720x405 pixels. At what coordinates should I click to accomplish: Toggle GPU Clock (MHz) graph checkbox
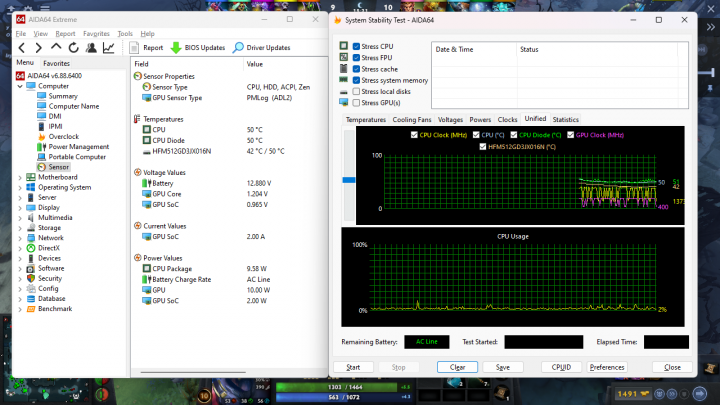pos(570,135)
